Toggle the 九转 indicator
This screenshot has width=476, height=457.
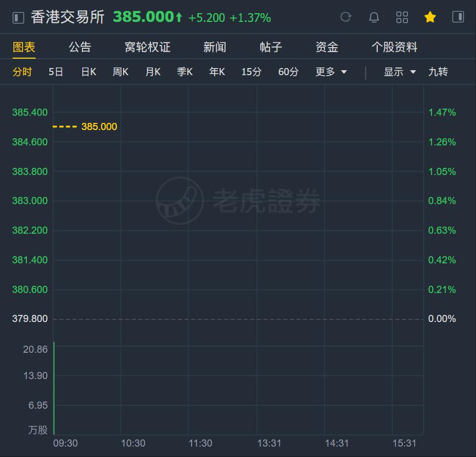click(x=438, y=72)
